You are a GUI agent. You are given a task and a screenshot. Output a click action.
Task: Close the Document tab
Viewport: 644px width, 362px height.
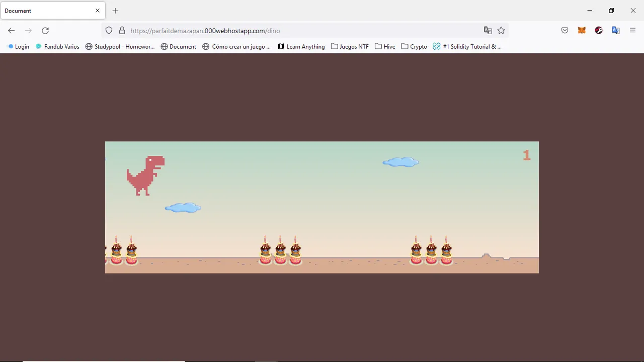[98, 11]
